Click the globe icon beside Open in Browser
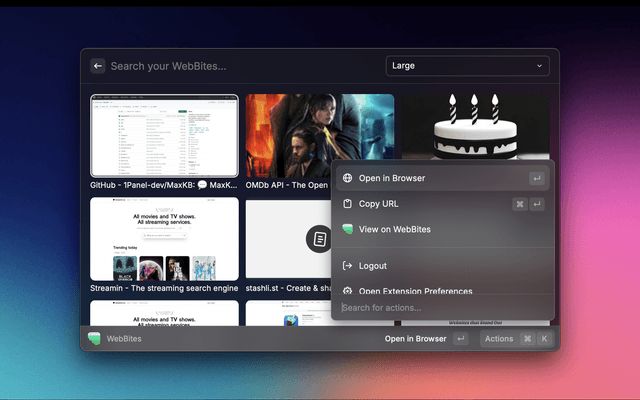 click(347, 179)
